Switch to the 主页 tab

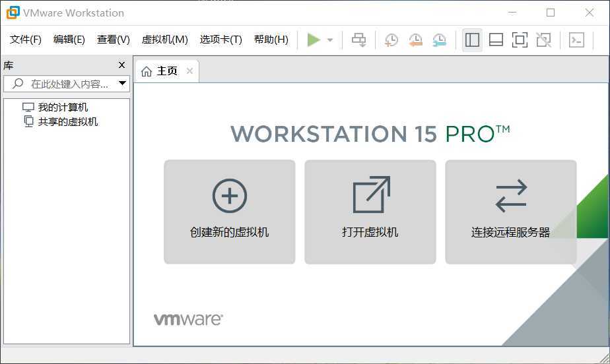(167, 71)
